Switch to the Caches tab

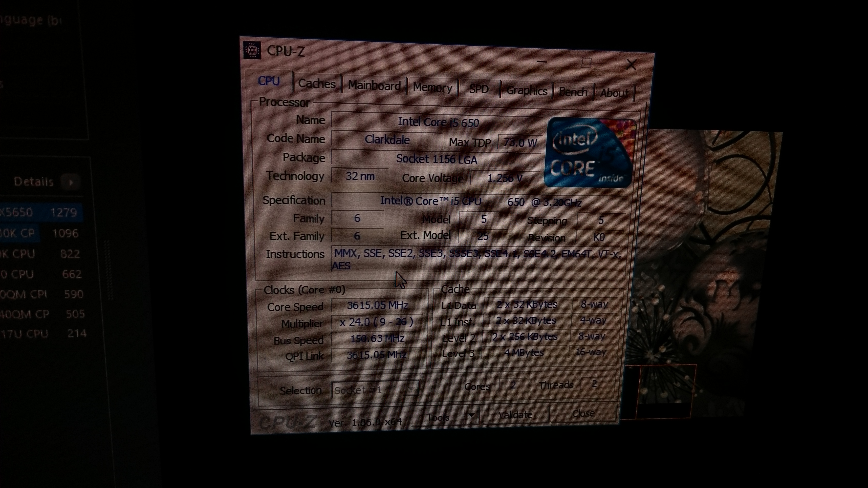click(x=317, y=83)
